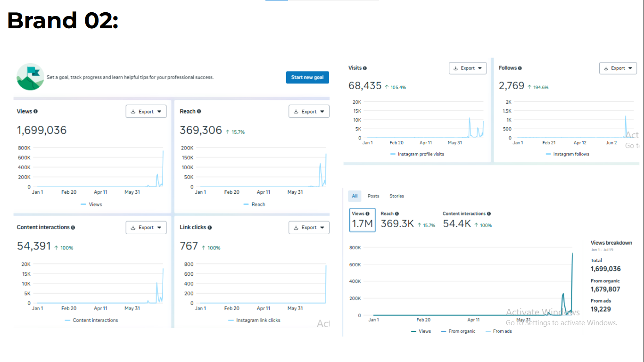Switch to the Stories tab

[x=396, y=196]
